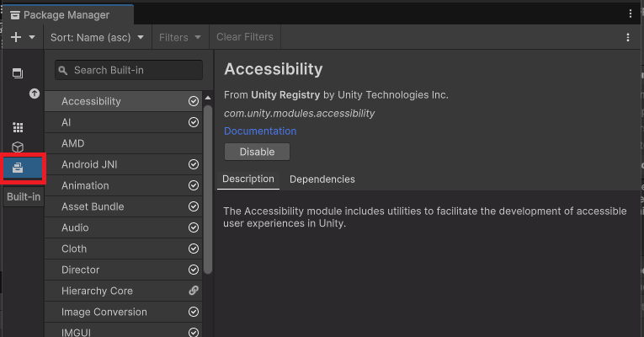
Task: Click the Cloth checkmark icon
Action: click(x=194, y=249)
